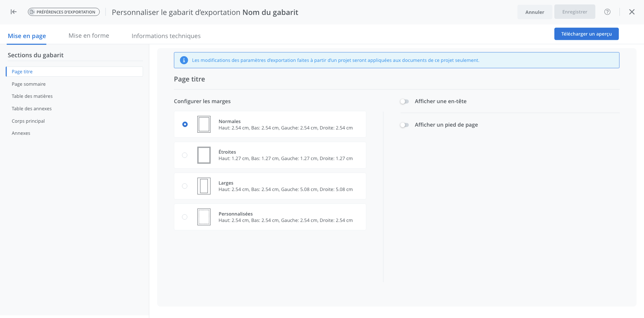Switch to the Mise en forme tab
The width and height of the screenshot is (644, 318).
(89, 36)
